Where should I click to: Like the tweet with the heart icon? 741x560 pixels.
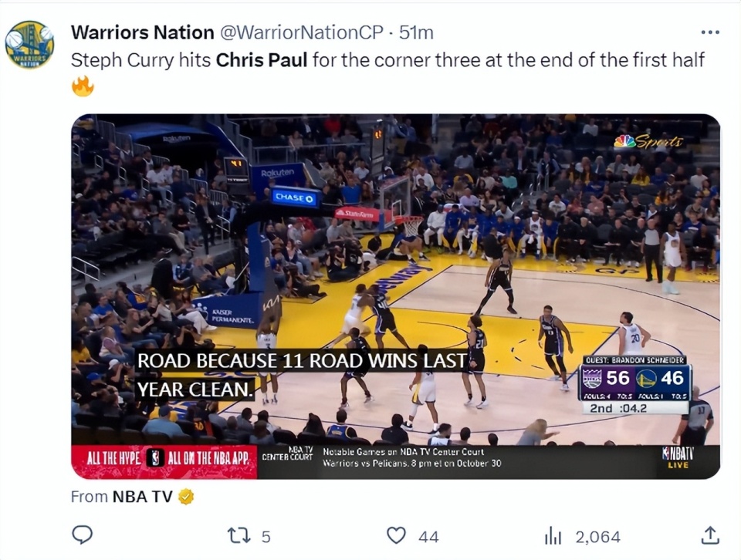point(396,535)
